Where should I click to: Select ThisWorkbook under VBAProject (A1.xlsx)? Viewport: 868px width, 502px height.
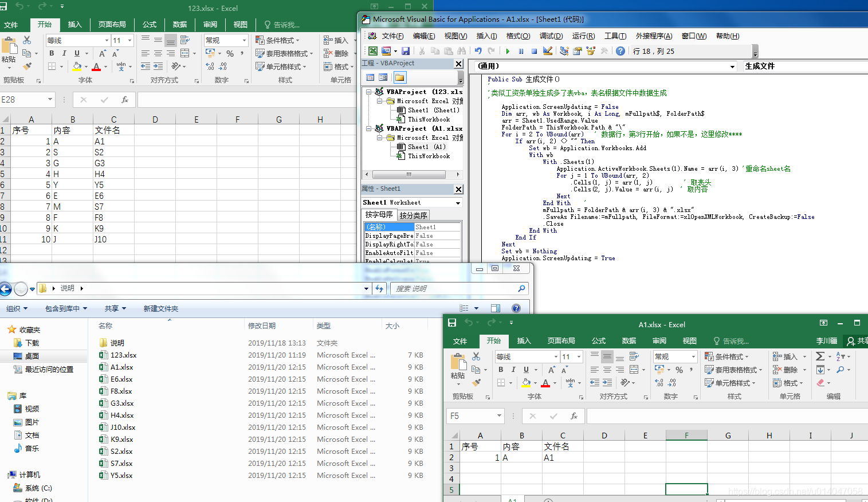(x=429, y=156)
